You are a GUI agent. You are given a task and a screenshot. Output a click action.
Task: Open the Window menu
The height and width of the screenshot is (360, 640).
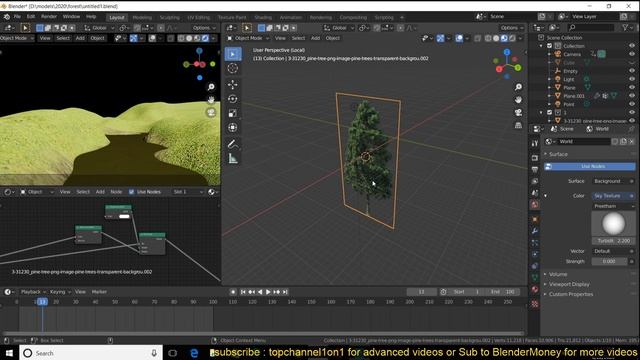(x=71, y=17)
